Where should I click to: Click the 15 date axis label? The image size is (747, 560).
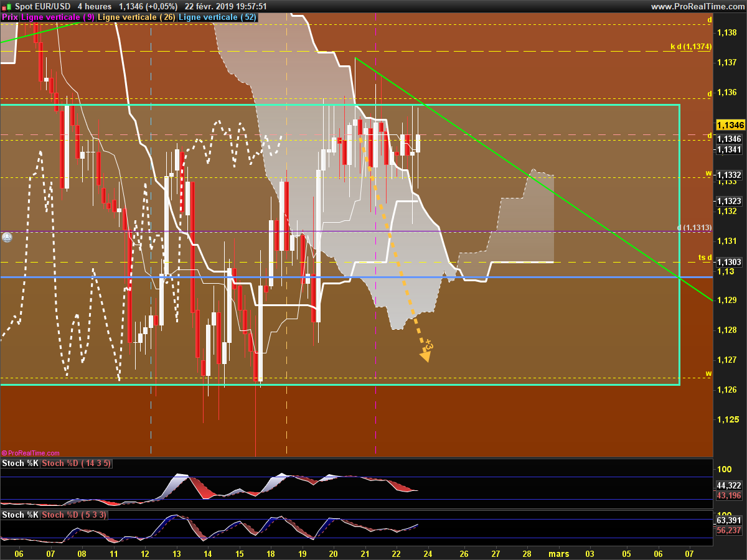tap(240, 553)
